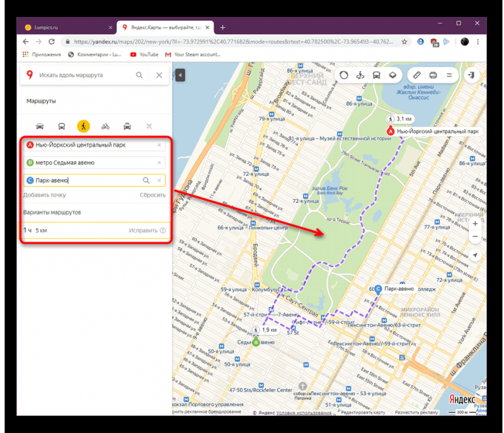The image size is (504, 433).
Task: Select the car route mode icon
Action: [40, 126]
